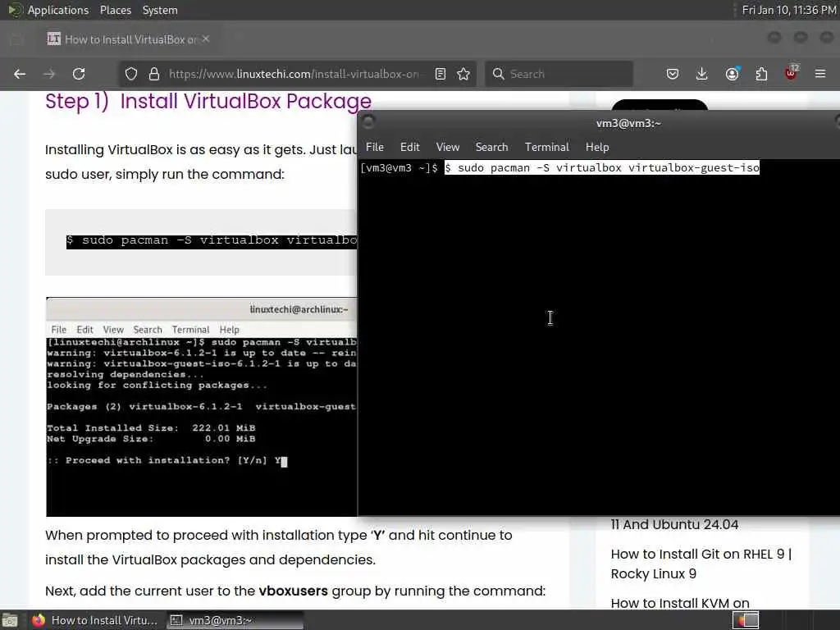Click the [vm3@vm3 ~]$ prompt text
Screen dimensions: 840x630
pyautogui.click(x=399, y=167)
